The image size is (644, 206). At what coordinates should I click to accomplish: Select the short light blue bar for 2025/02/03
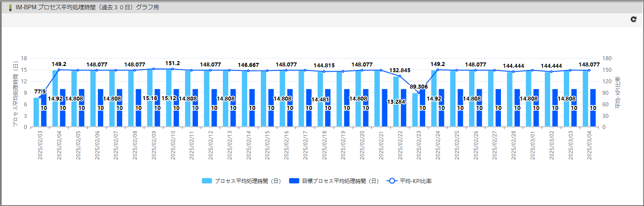click(36, 113)
